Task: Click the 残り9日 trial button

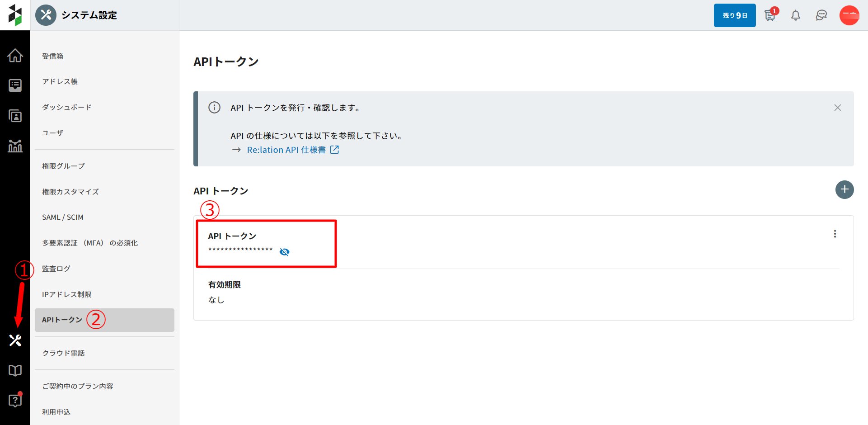Action: pos(735,15)
